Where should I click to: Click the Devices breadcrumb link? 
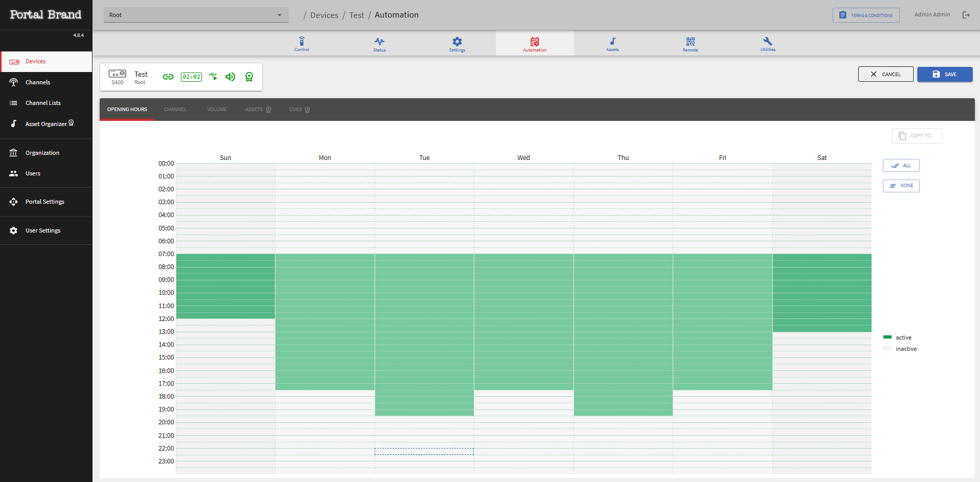coord(324,15)
